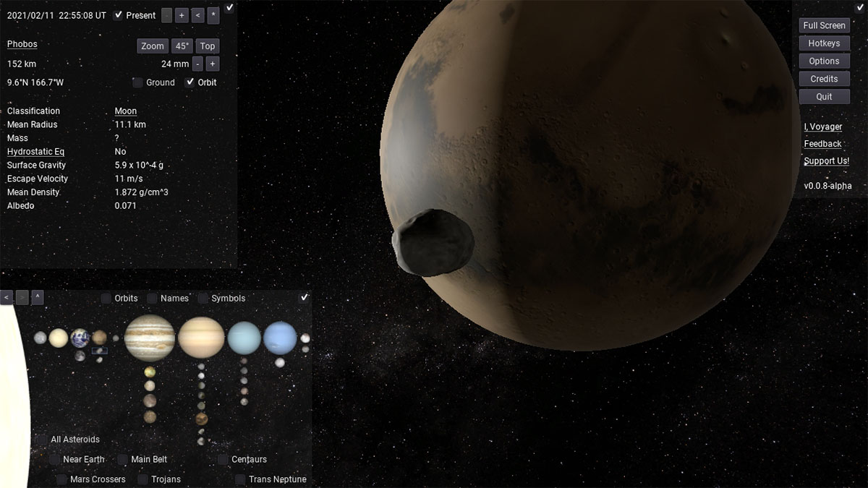Check the Trojans box
Image resolution: width=868 pixels, height=488 pixels.
[142, 479]
